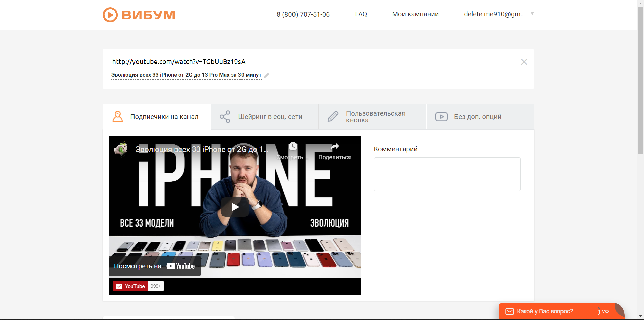Image resolution: width=644 pixels, height=320 pixels.
Task: Go to Мои кампании
Action: (416, 14)
